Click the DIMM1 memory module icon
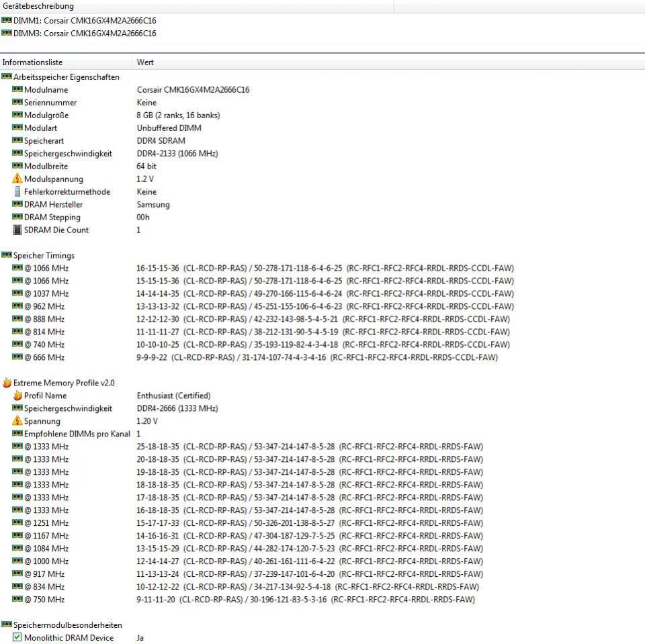This screenshot has height=644, width=645. pyautogui.click(x=7, y=19)
